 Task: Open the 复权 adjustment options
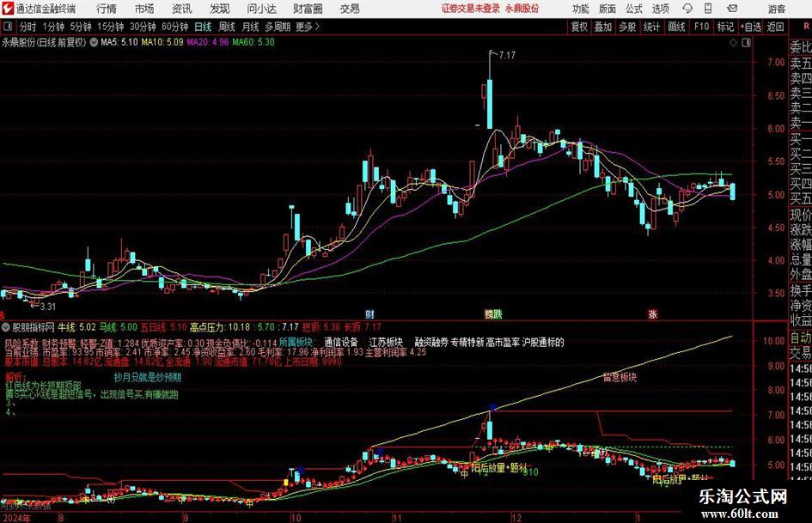tap(579, 27)
